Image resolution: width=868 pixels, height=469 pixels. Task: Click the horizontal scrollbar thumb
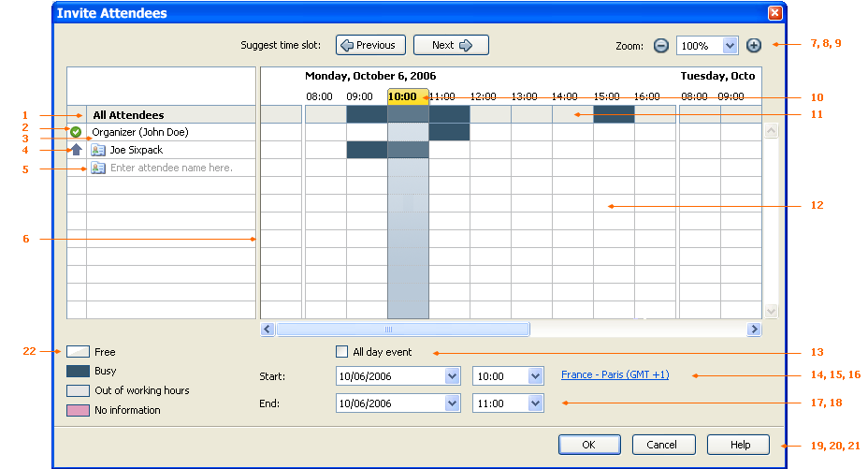point(403,330)
